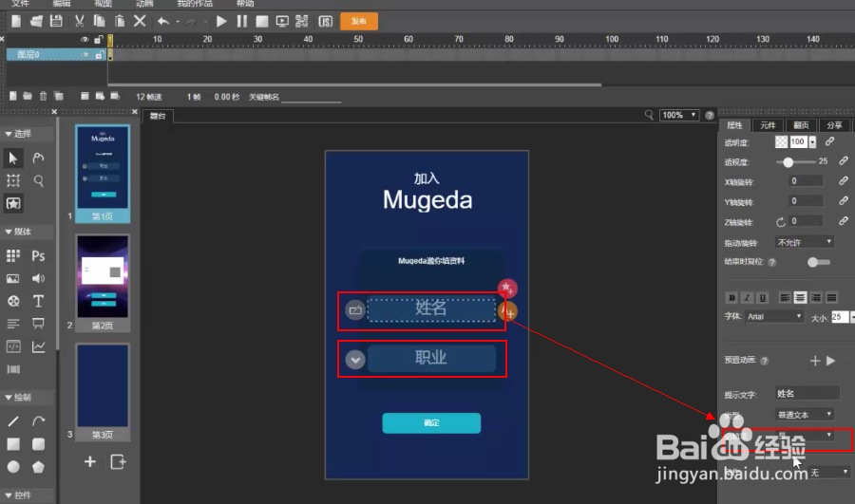Paste from clipboard icon in toolbar
Screen dimensions: 855x504
pos(120,21)
